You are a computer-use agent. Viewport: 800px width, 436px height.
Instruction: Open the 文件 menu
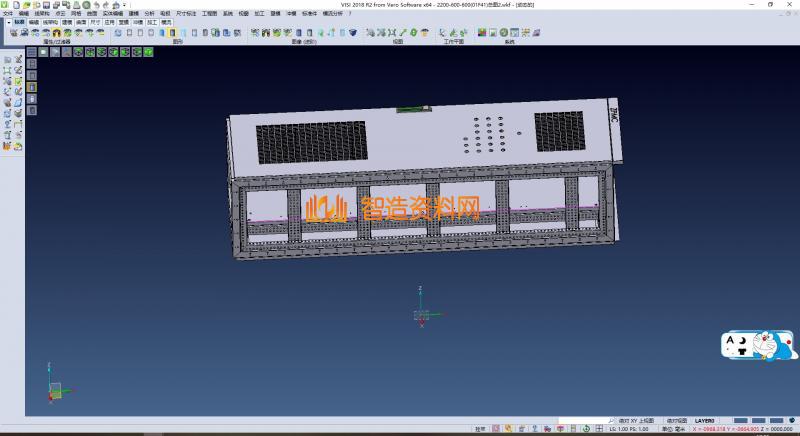tap(7, 14)
